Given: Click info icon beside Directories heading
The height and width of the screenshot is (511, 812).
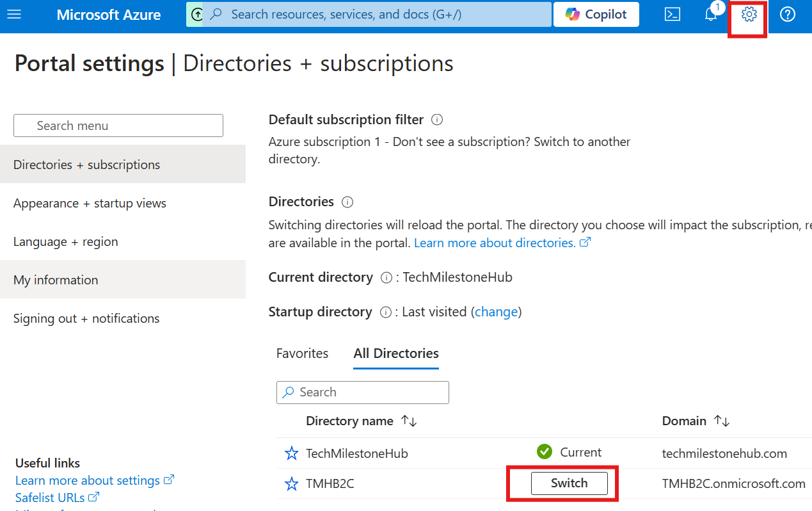Looking at the screenshot, I should 347,202.
